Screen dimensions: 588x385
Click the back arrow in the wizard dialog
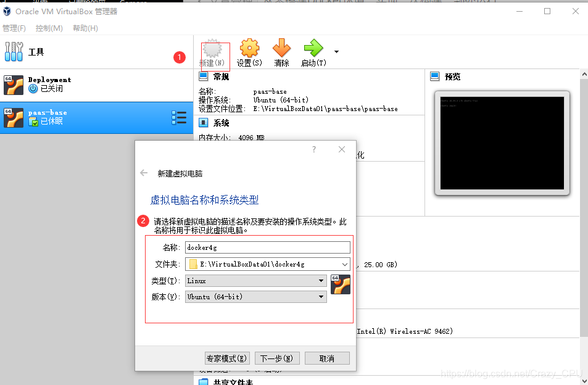(x=144, y=173)
